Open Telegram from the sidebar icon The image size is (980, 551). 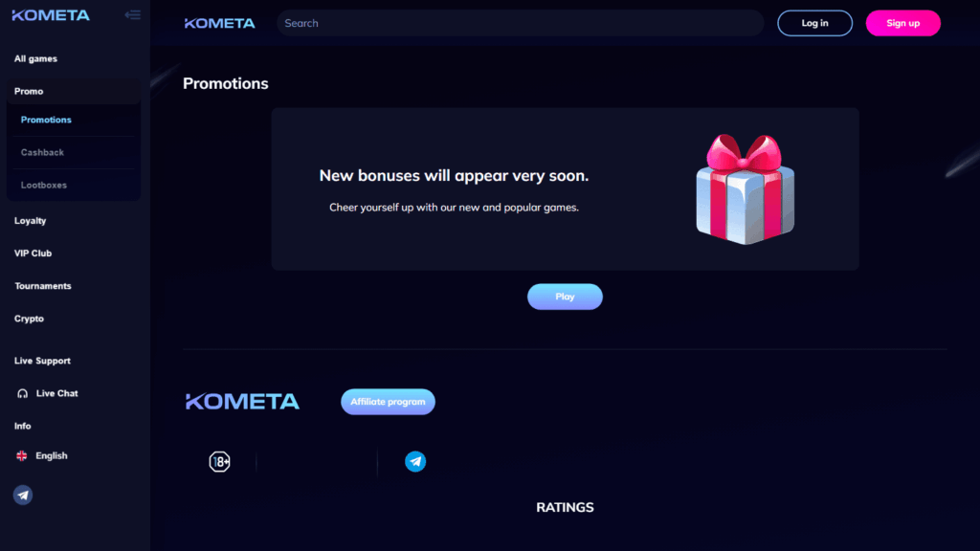[x=23, y=495]
